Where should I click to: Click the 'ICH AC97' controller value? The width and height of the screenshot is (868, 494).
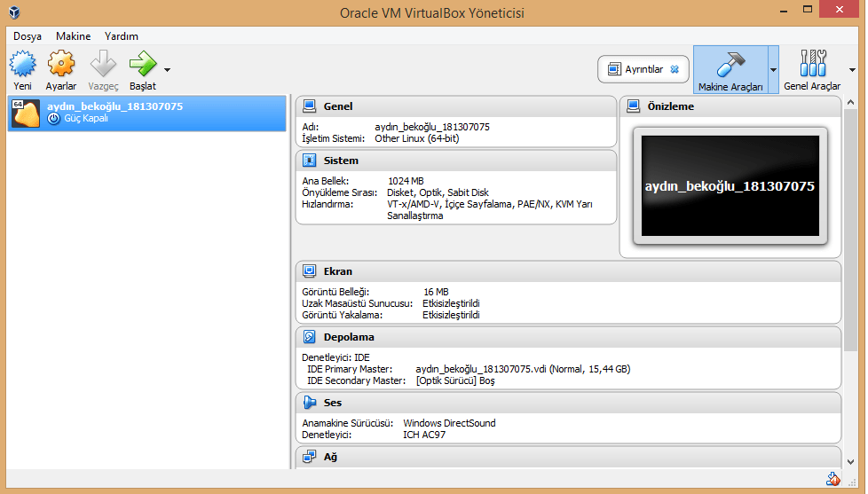tap(424, 435)
